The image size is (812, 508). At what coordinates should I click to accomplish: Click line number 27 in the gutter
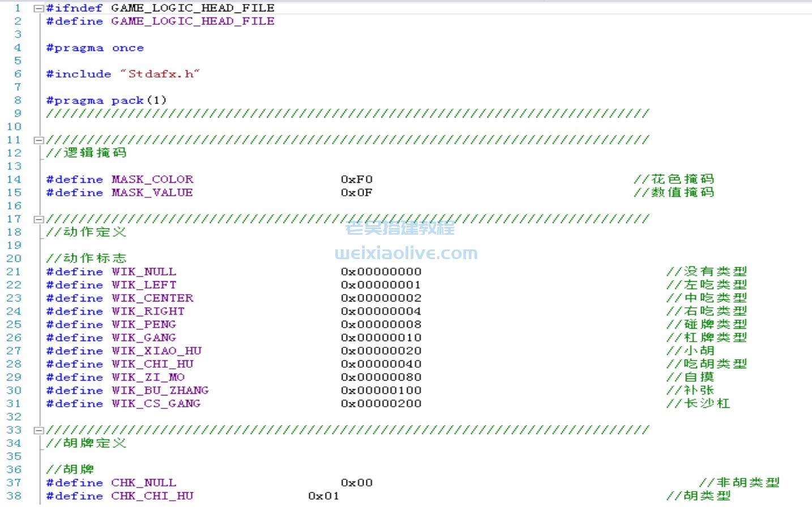tap(14, 351)
